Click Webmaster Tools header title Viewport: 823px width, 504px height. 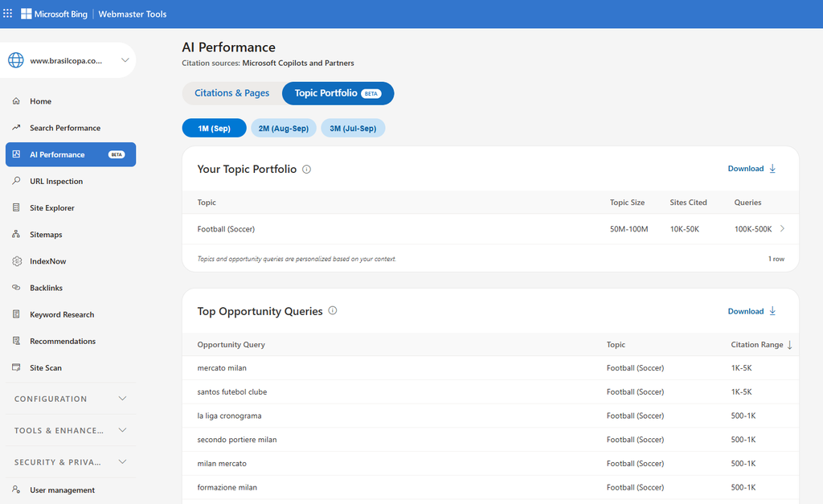133,14
